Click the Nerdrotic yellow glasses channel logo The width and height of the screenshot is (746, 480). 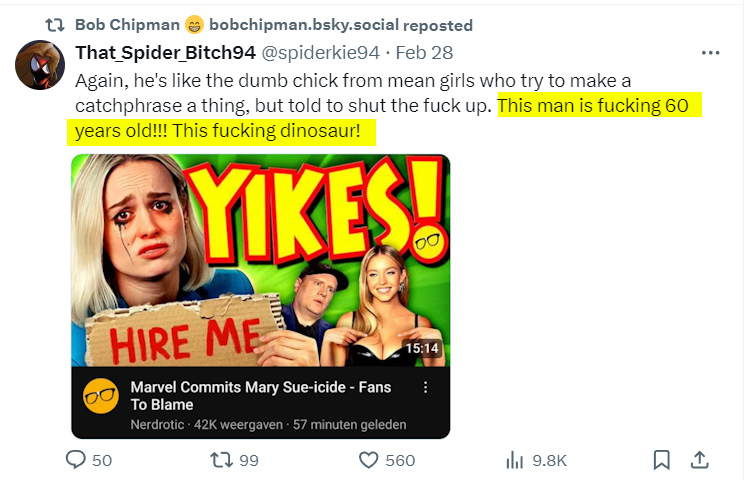[x=101, y=396]
